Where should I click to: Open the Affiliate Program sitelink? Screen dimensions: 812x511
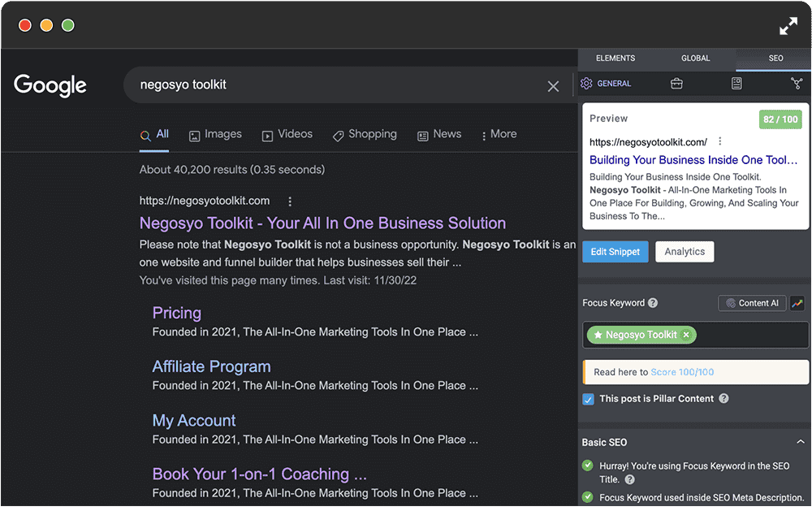[211, 366]
